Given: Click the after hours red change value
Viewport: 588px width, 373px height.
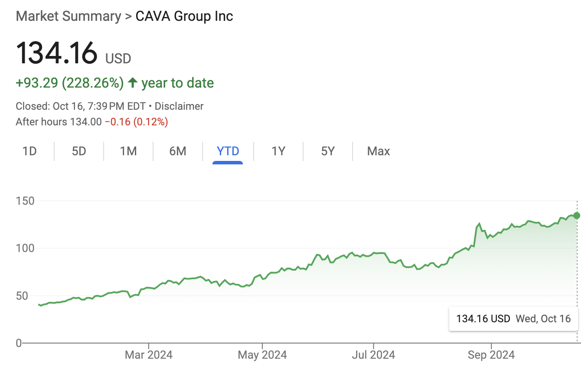Looking at the screenshot, I should click(136, 122).
